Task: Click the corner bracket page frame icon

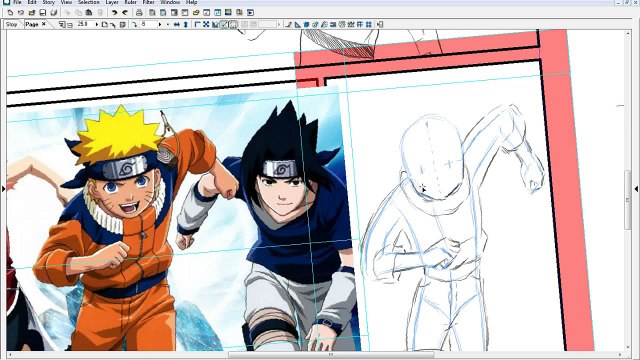Action: click(198, 24)
